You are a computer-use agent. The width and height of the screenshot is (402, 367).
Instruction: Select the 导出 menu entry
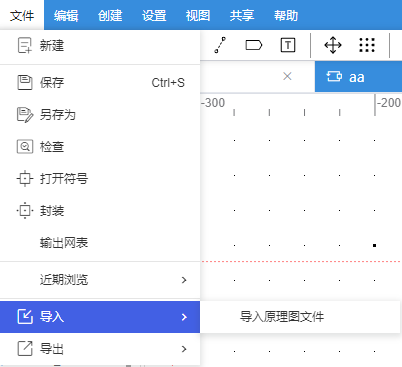[x=100, y=349]
